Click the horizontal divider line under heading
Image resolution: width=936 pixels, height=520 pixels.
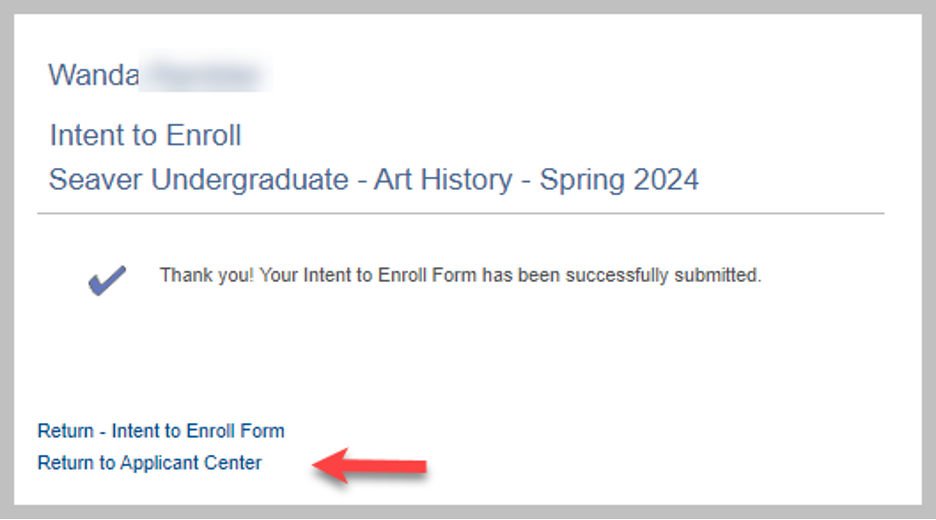point(460,213)
